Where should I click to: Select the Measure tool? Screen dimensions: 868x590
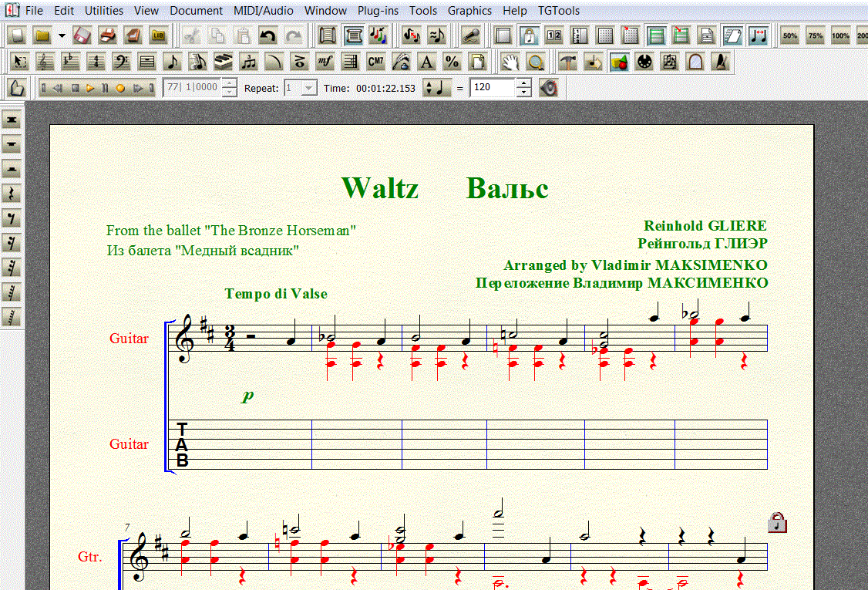[x=146, y=62]
